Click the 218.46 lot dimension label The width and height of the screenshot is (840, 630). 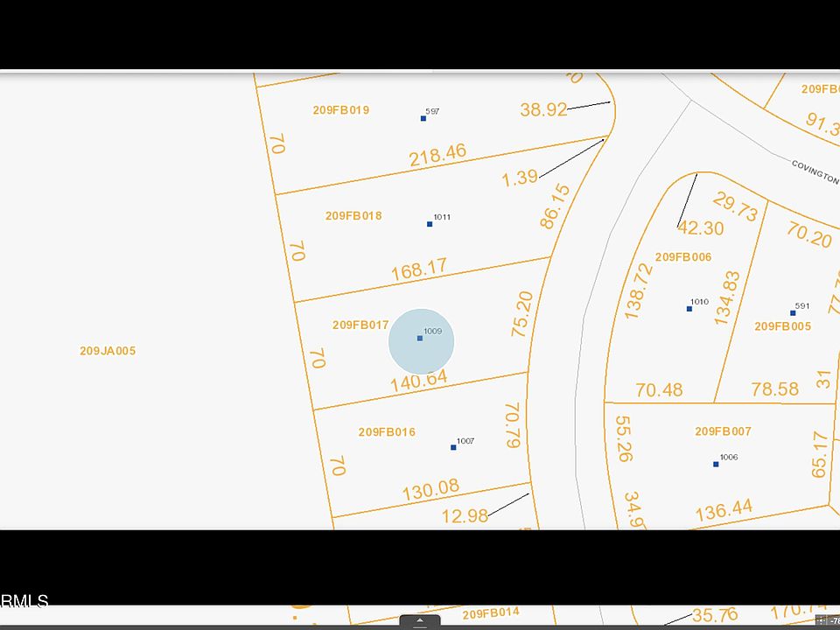[437, 155]
